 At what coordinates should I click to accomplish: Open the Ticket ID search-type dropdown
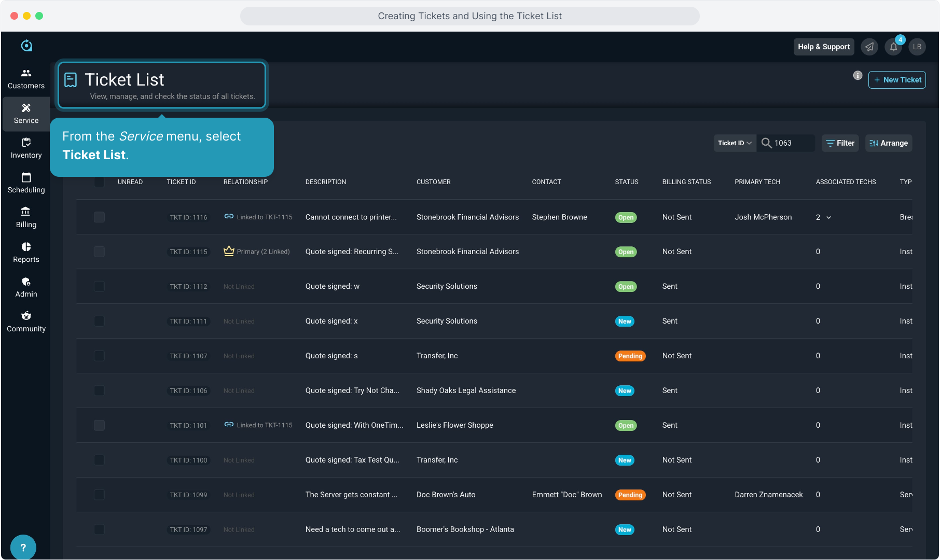pos(734,143)
